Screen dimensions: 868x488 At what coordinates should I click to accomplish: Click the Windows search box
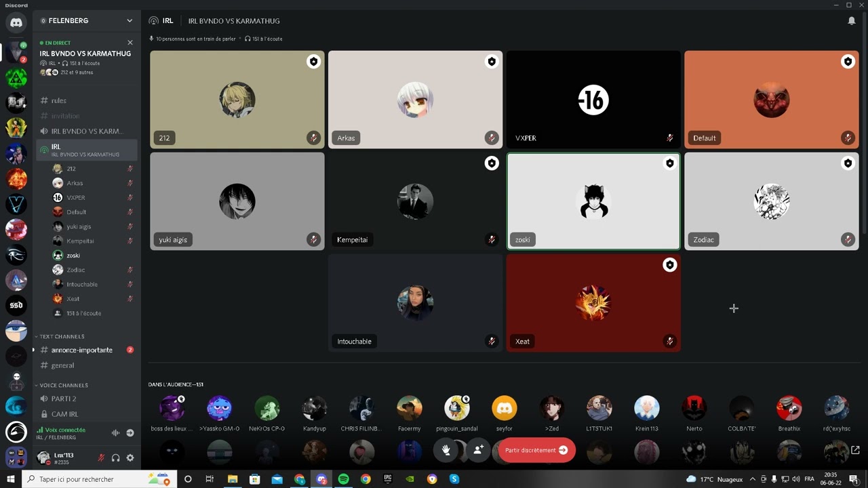click(100, 479)
